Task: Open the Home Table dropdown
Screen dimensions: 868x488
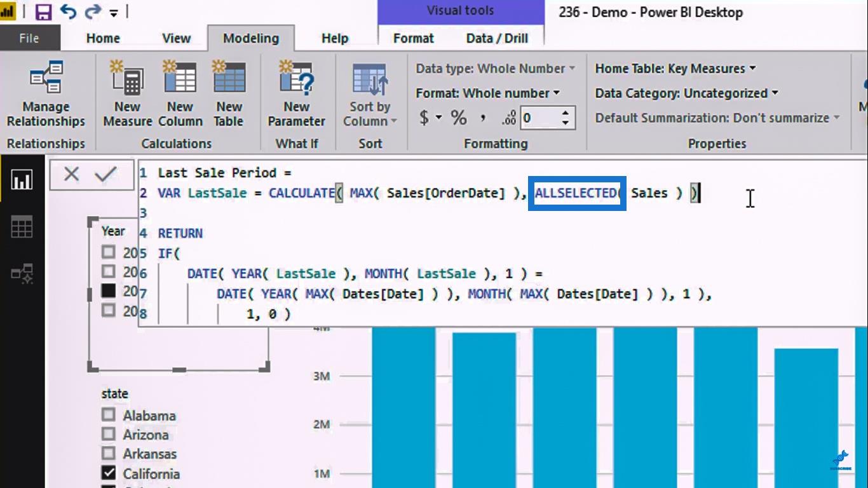Action: pos(675,69)
